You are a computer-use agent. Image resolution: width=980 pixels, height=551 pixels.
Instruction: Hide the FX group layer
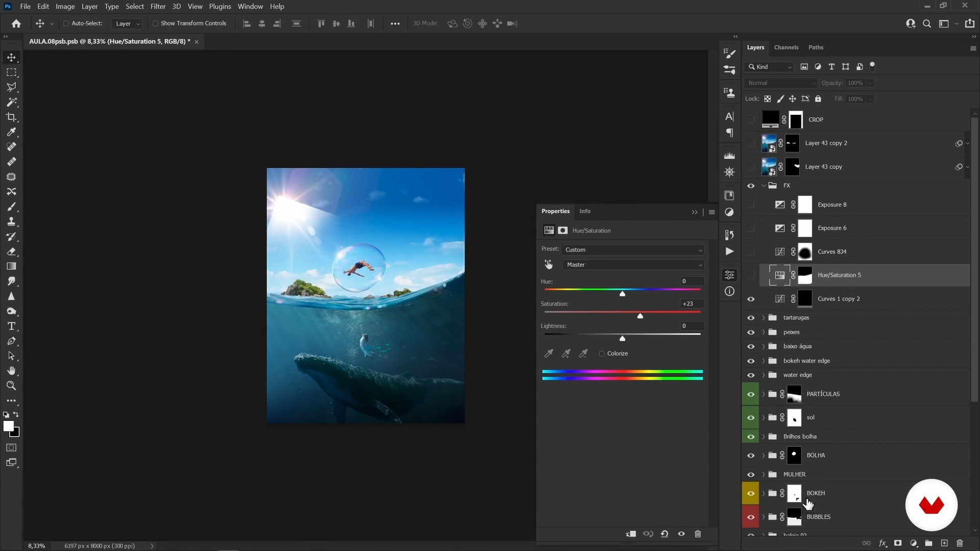[751, 186]
